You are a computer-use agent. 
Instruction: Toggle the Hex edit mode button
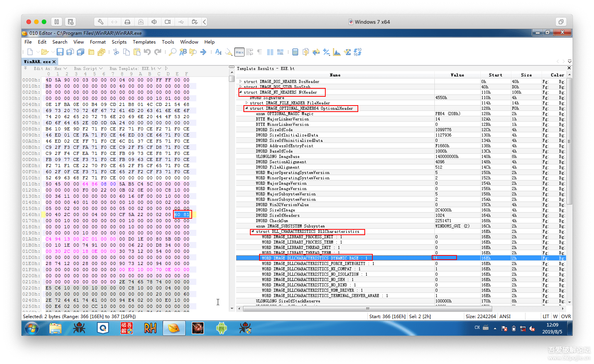click(240, 52)
